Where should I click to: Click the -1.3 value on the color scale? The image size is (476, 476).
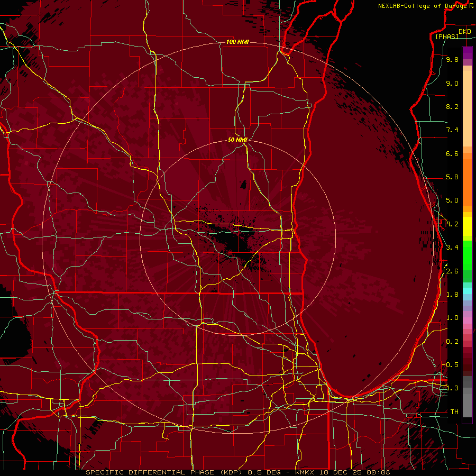(451, 388)
